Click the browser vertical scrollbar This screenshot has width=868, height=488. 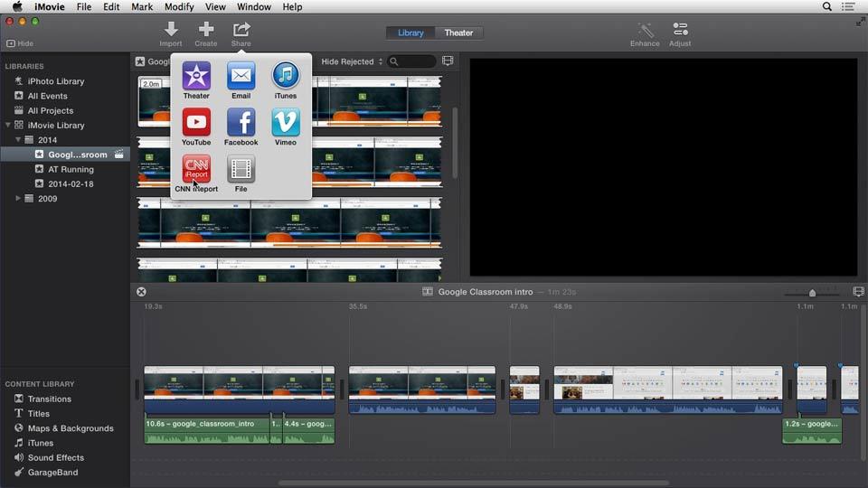tap(455, 142)
